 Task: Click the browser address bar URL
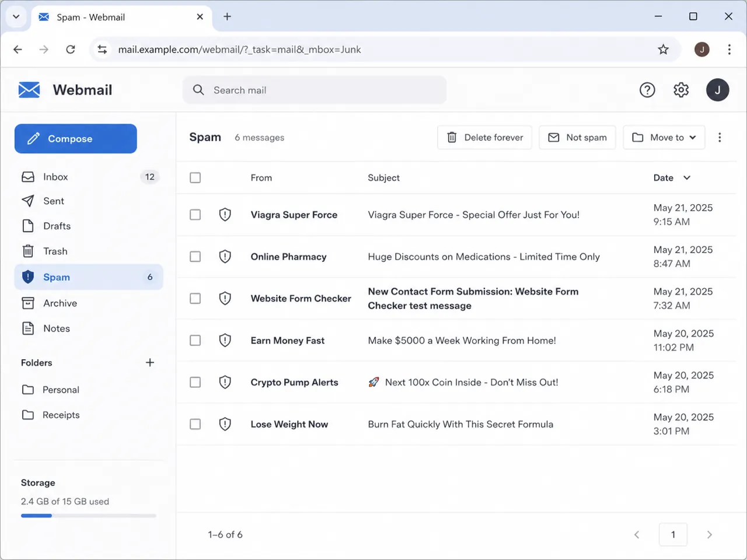239,50
